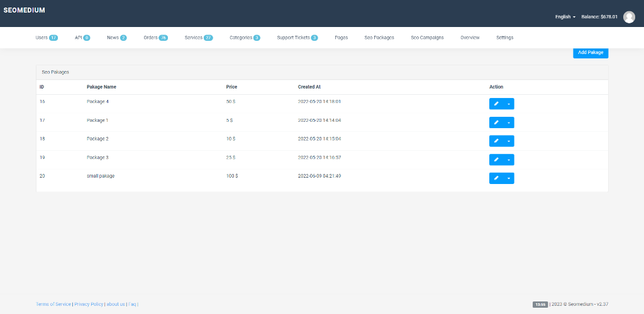Viewport: 644px width, 314px height.
Task: Click the account Balance text
Action: tap(599, 17)
